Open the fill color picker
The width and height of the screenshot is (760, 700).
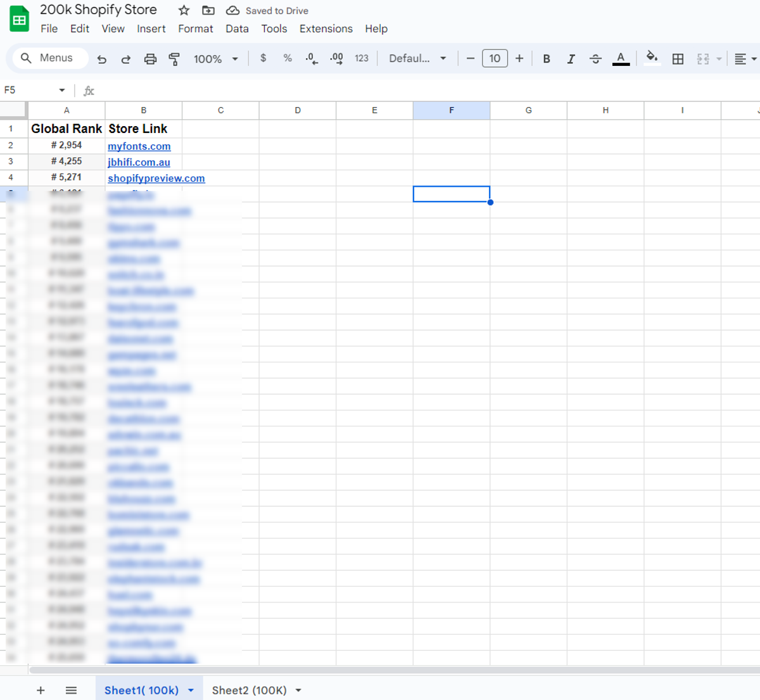[x=652, y=58]
